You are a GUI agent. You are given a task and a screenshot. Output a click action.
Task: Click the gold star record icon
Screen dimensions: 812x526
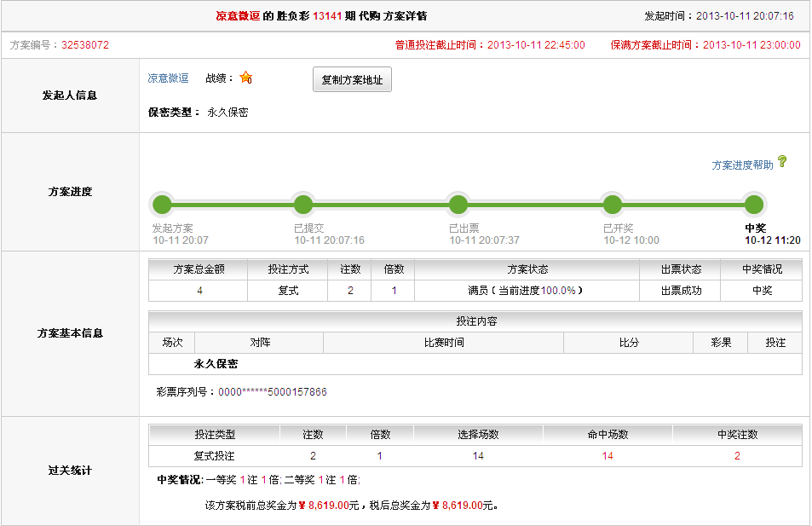tap(246, 78)
